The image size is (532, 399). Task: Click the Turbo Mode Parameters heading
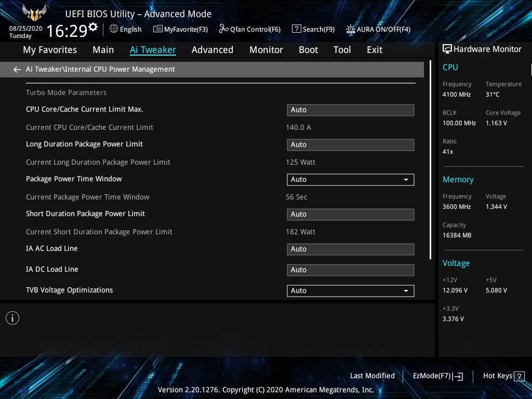click(x=66, y=92)
